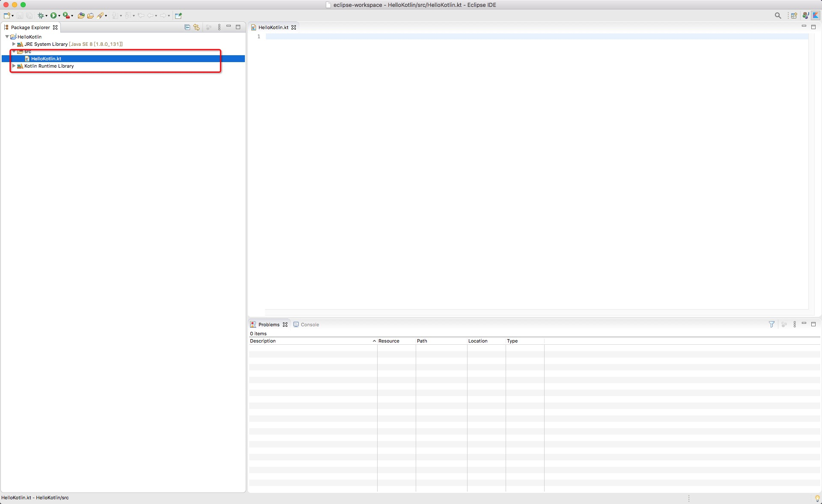
Task: Click the Open Perspective icon
Action: tap(794, 15)
